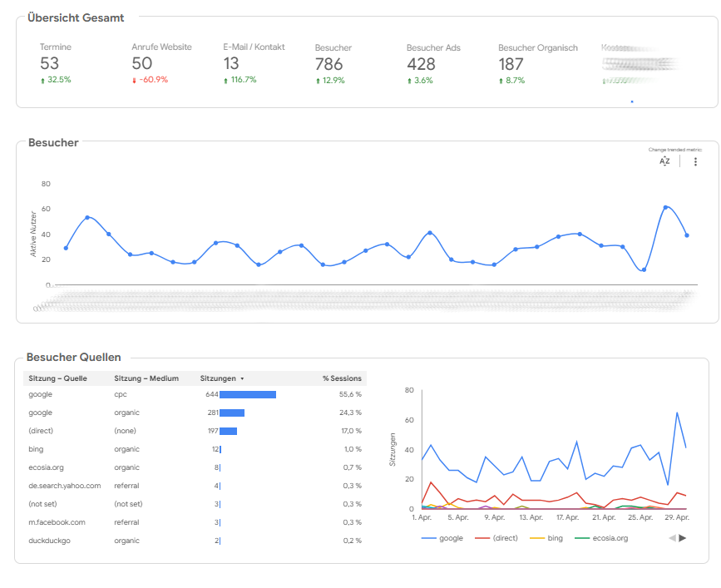Sort table by % Sessions column header
The height and width of the screenshot is (588, 721).
(x=342, y=378)
